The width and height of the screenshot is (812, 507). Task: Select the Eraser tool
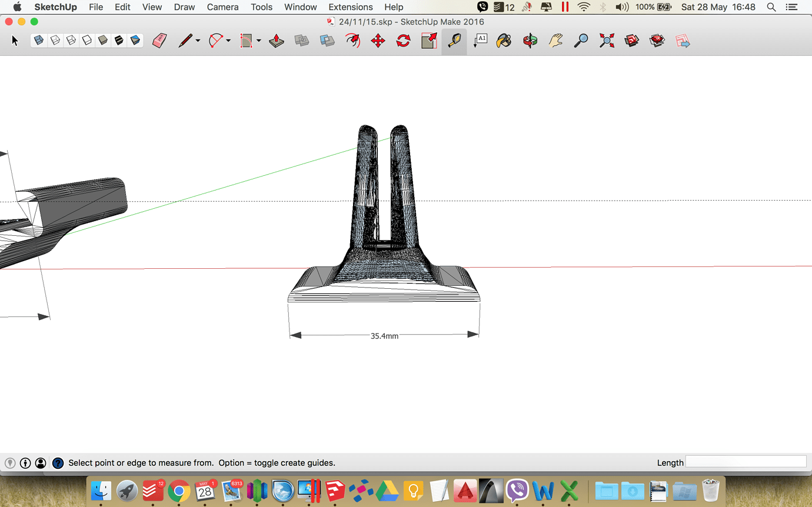pos(160,41)
